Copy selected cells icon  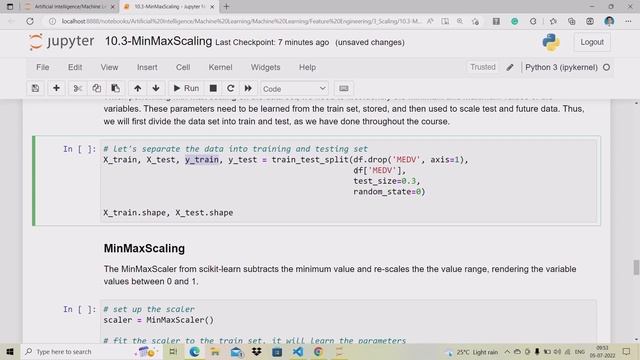point(96,89)
